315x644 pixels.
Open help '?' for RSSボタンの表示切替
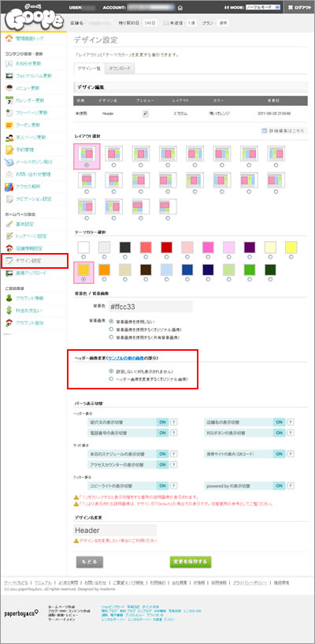(291, 433)
